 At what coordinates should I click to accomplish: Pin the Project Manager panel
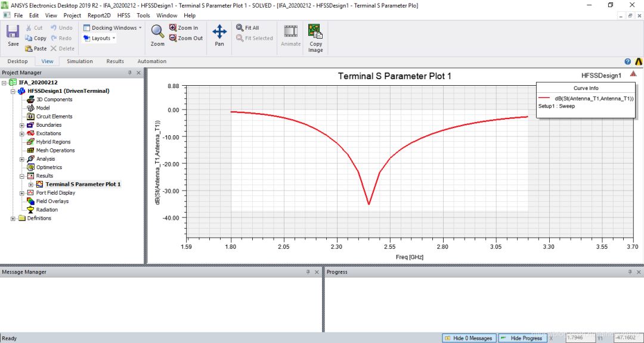click(130, 73)
